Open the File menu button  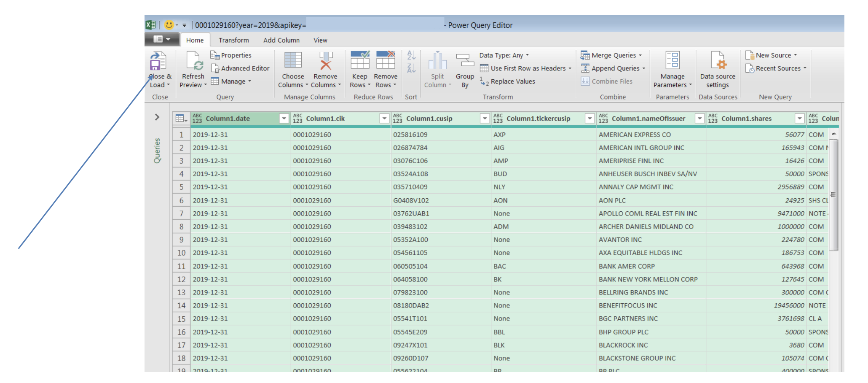[162, 39]
